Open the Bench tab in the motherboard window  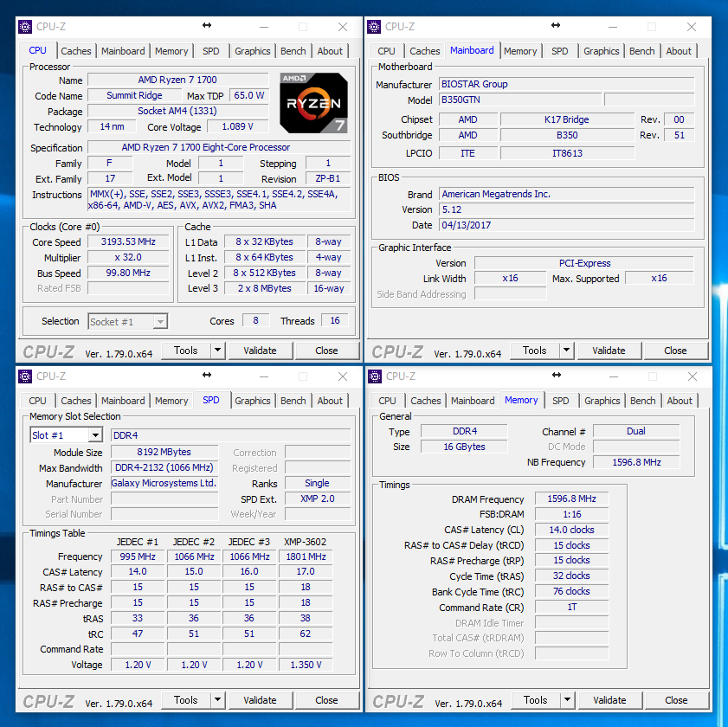(642, 51)
